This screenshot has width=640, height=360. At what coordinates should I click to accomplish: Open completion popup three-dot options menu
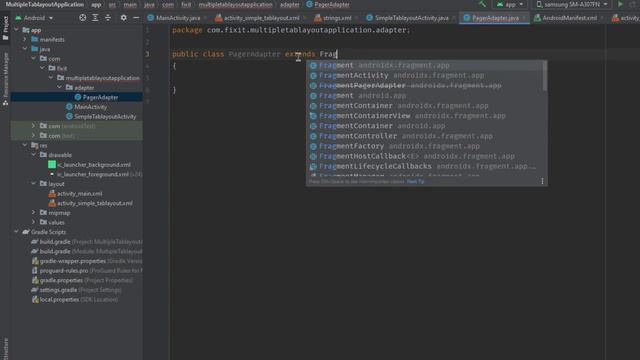coord(542,181)
